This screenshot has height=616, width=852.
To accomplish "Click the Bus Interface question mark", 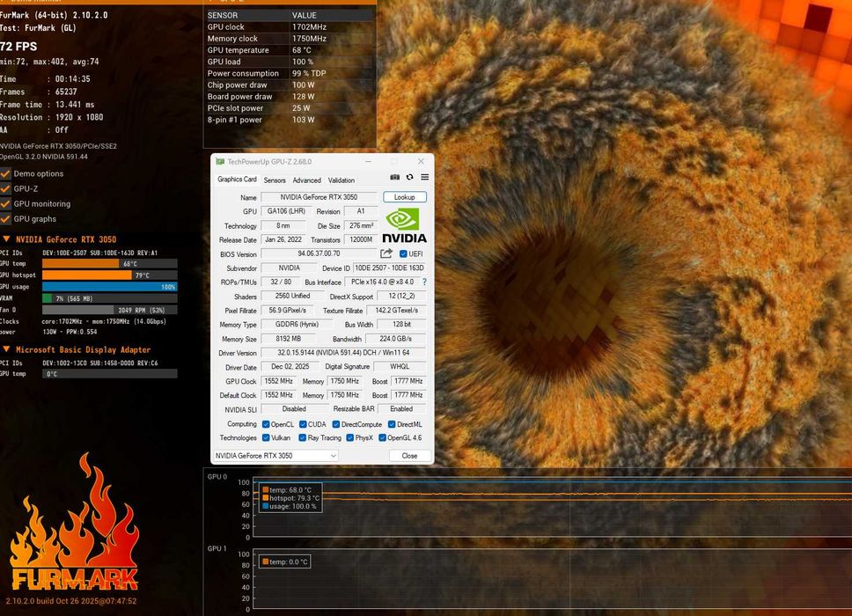I will [424, 282].
